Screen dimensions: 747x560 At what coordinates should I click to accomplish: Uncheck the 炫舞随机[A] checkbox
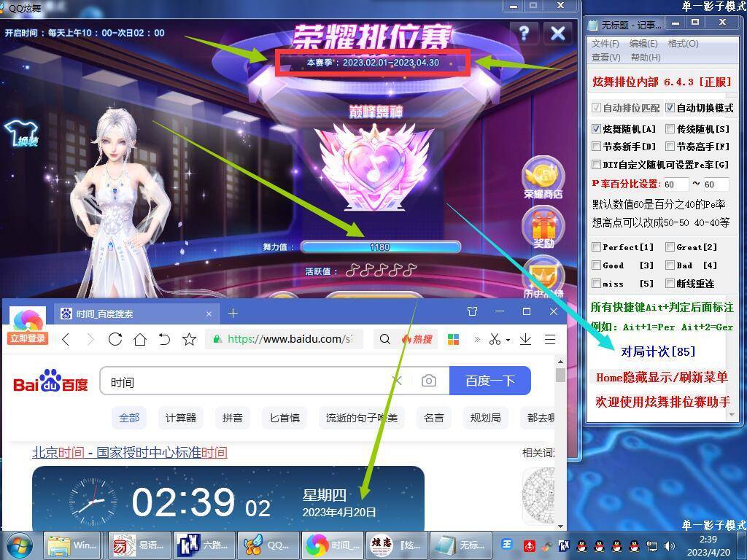click(596, 128)
